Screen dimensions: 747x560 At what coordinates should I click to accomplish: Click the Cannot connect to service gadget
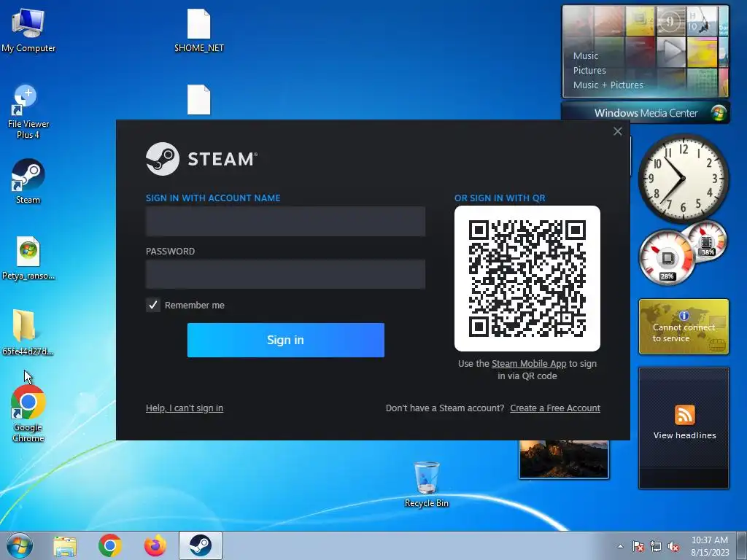tap(684, 327)
